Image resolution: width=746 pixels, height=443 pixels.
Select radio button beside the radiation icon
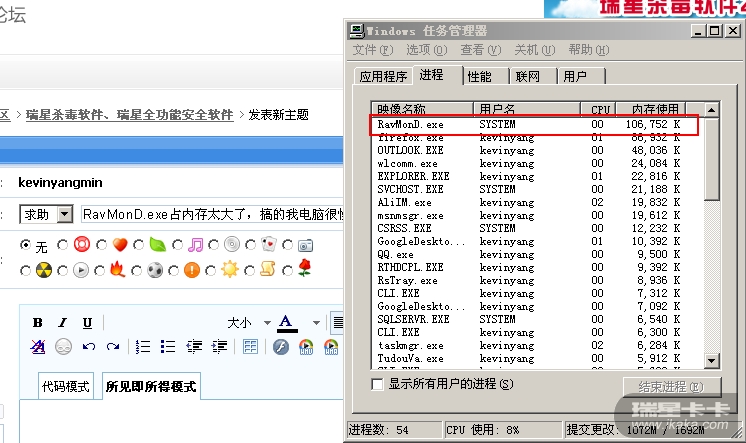pos(25,270)
